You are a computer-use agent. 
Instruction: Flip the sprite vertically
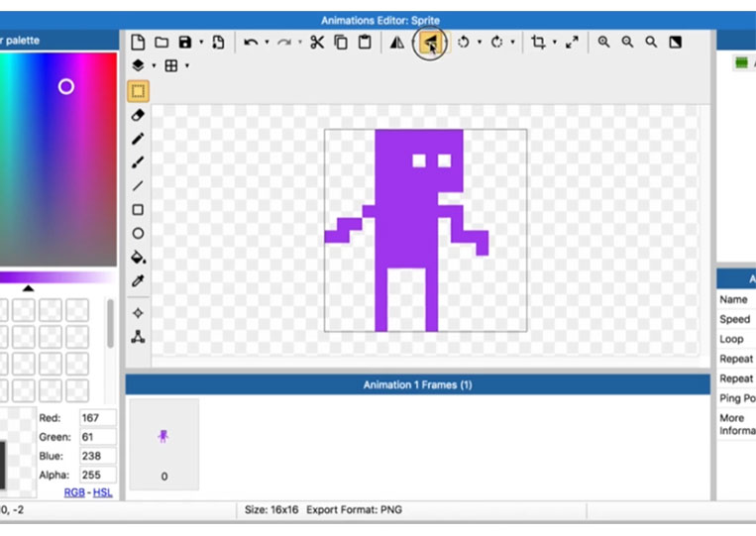point(430,43)
